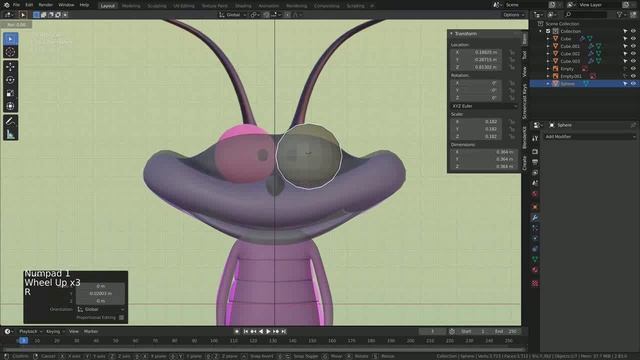Toggle the Collection exclude checkbox
640x360 pixels.
(548, 31)
